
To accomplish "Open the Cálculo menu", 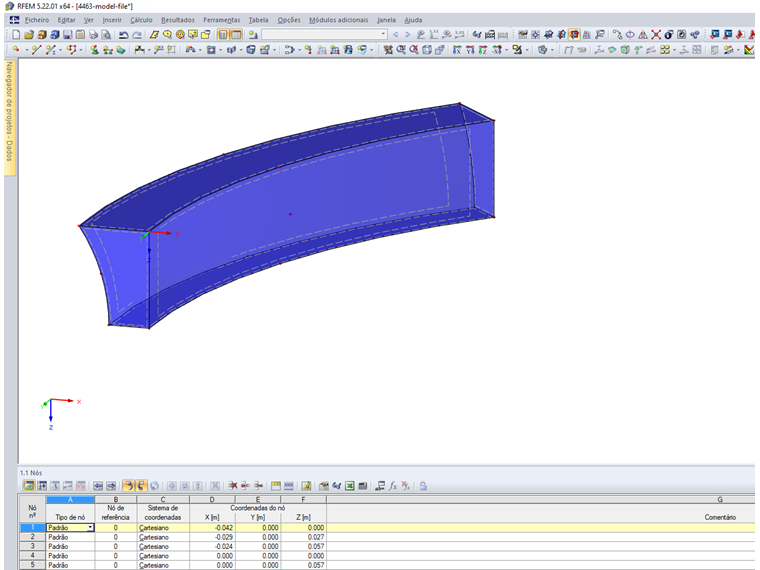I will coord(141,20).
